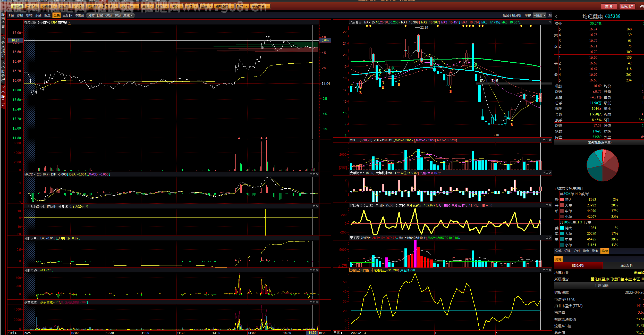Viewport: 644px width, 335px height.
Task: Switch layout to 三分钟 view
Action: pyautogui.click(x=67, y=15)
